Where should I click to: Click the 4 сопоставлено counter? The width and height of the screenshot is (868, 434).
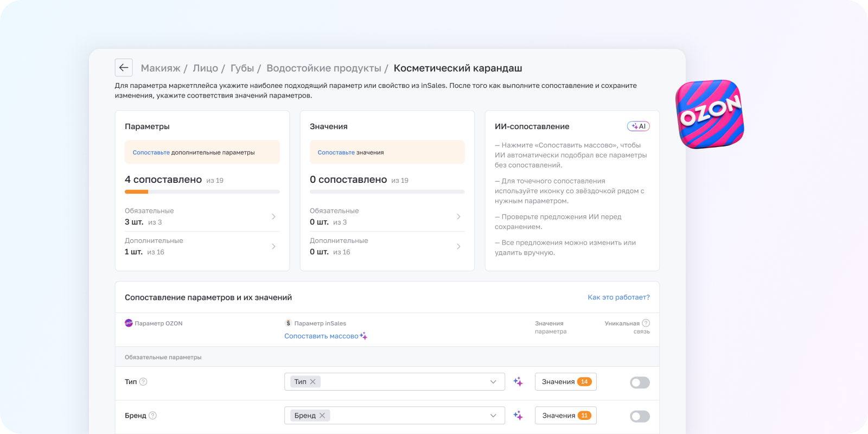point(163,180)
